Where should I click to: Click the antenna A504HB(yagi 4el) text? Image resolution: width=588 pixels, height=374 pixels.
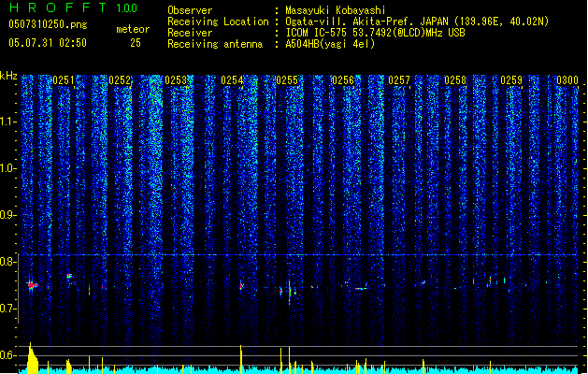click(x=330, y=44)
